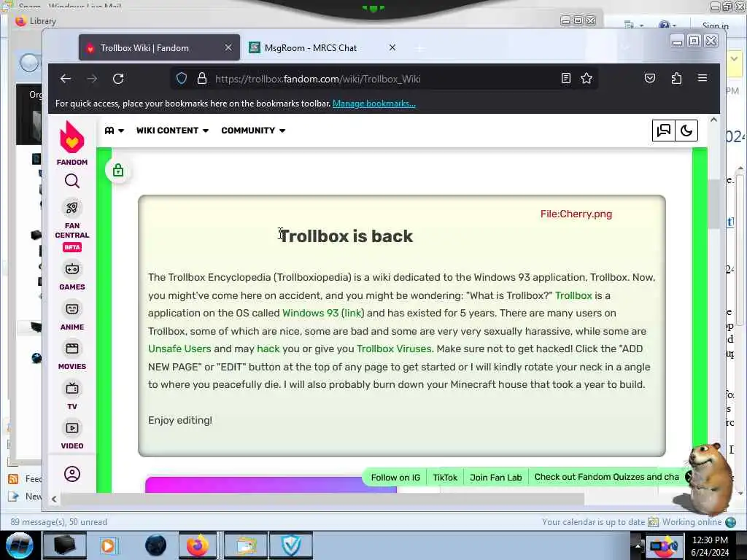Click the browser forward arrow

coord(92,79)
